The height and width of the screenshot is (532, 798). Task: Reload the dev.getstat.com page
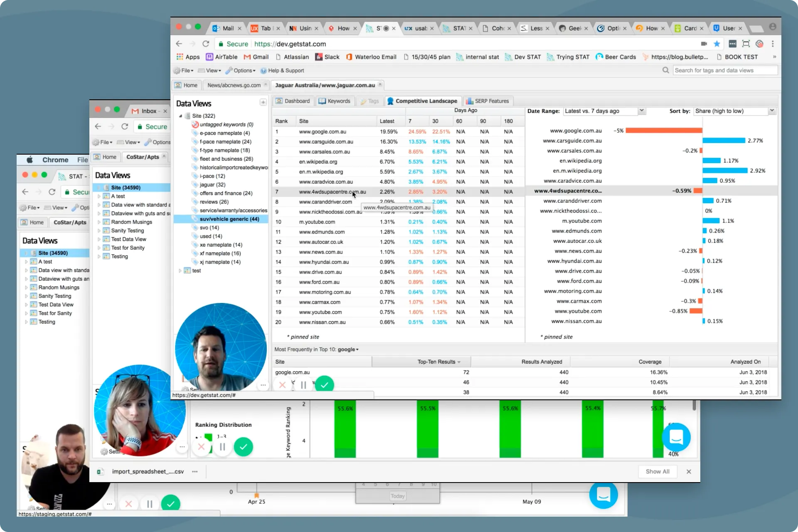click(x=206, y=44)
